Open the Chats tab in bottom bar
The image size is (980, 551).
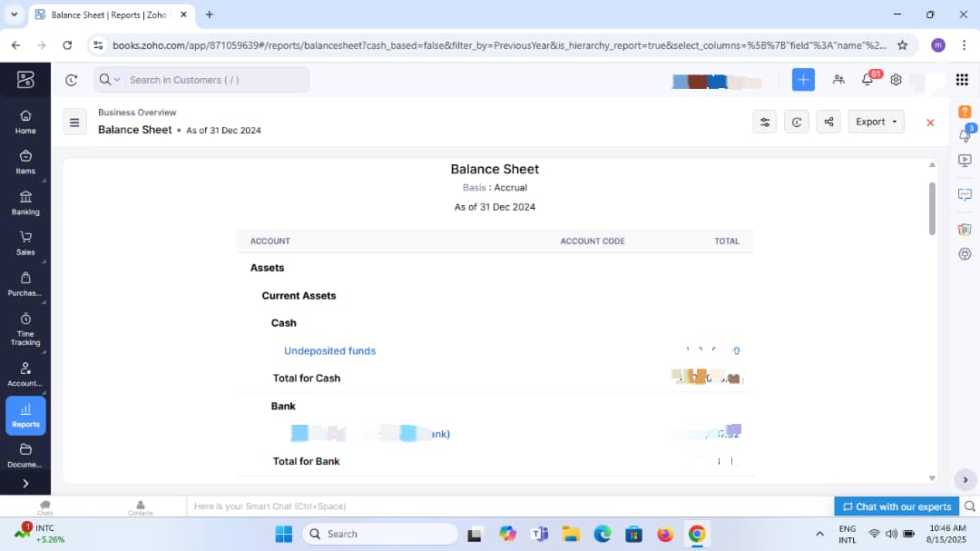point(45,507)
